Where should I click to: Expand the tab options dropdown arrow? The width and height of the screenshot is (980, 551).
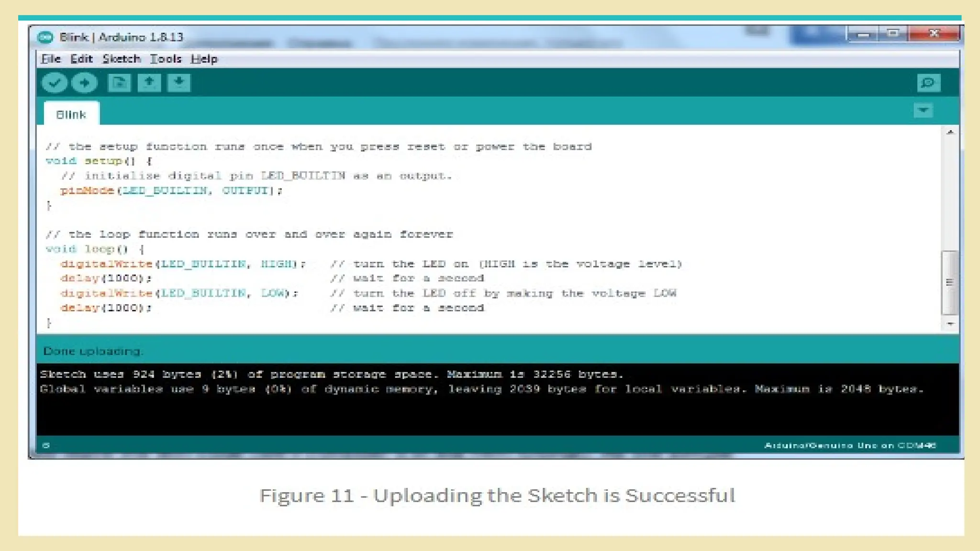click(x=923, y=110)
